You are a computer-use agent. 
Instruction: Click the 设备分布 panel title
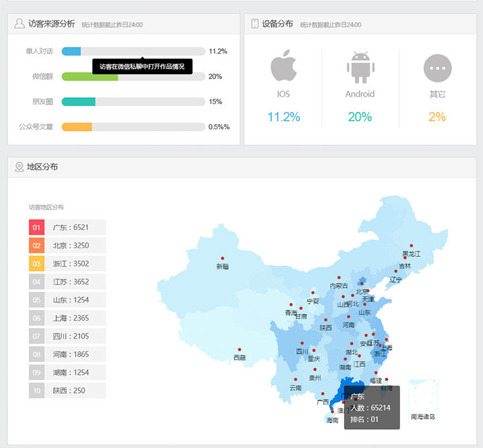tap(277, 23)
